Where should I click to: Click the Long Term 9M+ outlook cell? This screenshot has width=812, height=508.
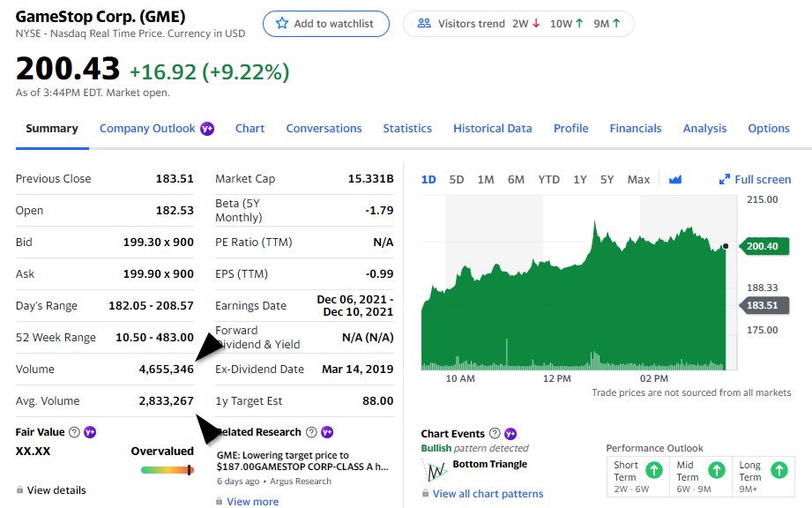pyautogui.click(x=764, y=476)
